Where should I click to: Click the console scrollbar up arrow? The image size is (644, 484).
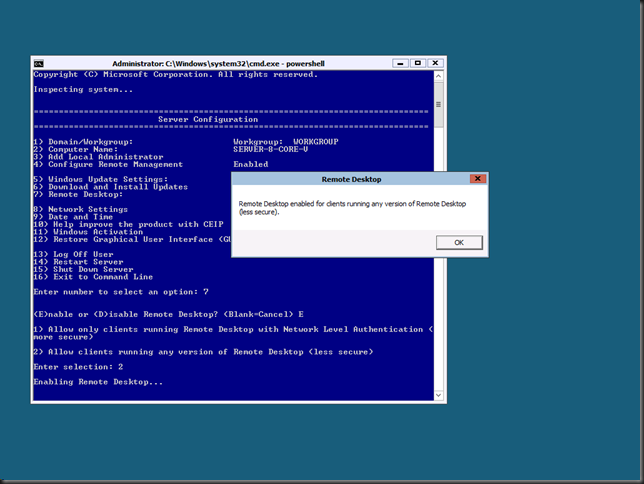[x=438, y=76]
